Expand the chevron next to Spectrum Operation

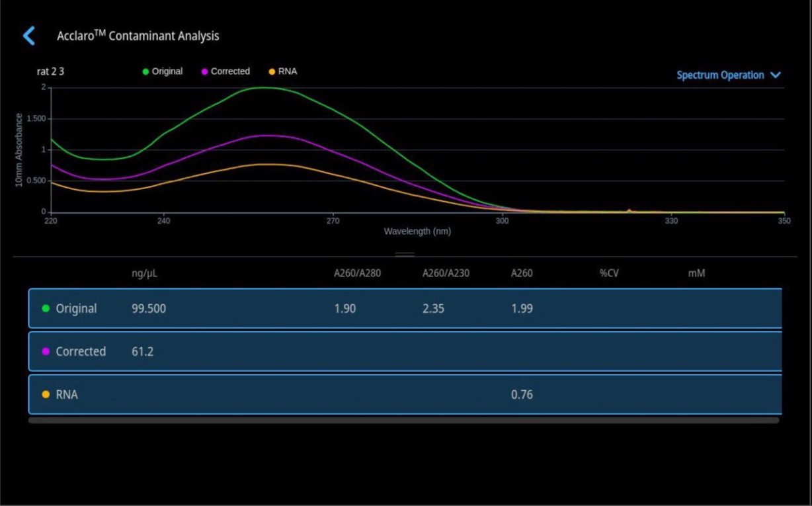pos(776,75)
